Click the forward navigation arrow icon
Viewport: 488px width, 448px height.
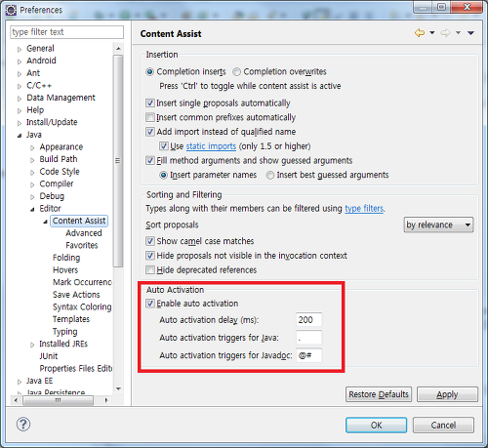tap(445, 33)
